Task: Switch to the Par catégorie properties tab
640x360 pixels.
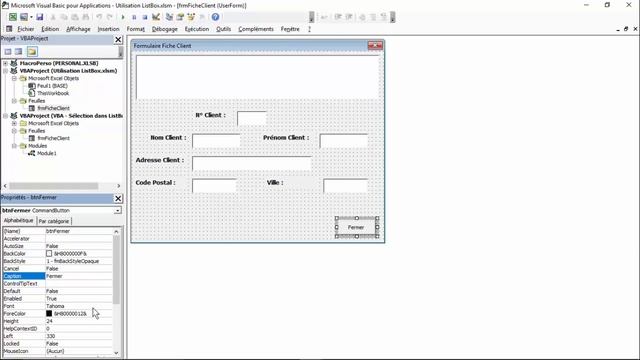Action: (54, 221)
